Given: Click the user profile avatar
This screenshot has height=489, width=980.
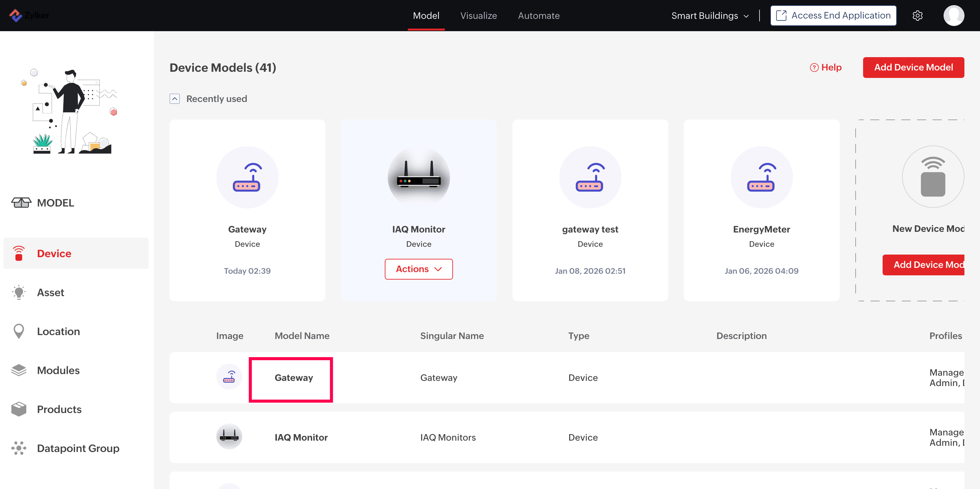Looking at the screenshot, I should (x=953, y=16).
